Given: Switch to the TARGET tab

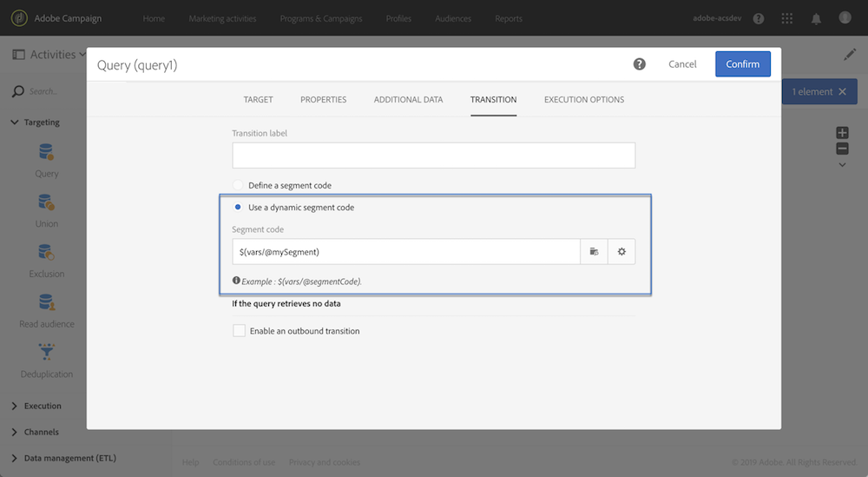Looking at the screenshot, I should point(258,100).
